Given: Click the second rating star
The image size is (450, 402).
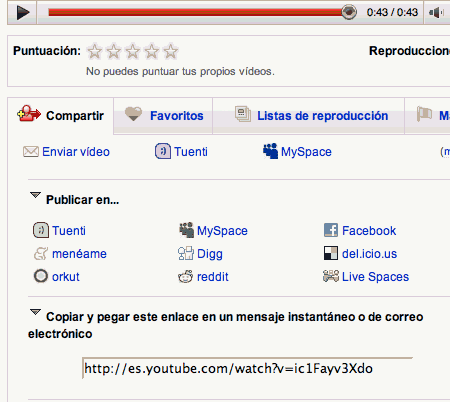Looking at the screenshot, I should [113, 51].
